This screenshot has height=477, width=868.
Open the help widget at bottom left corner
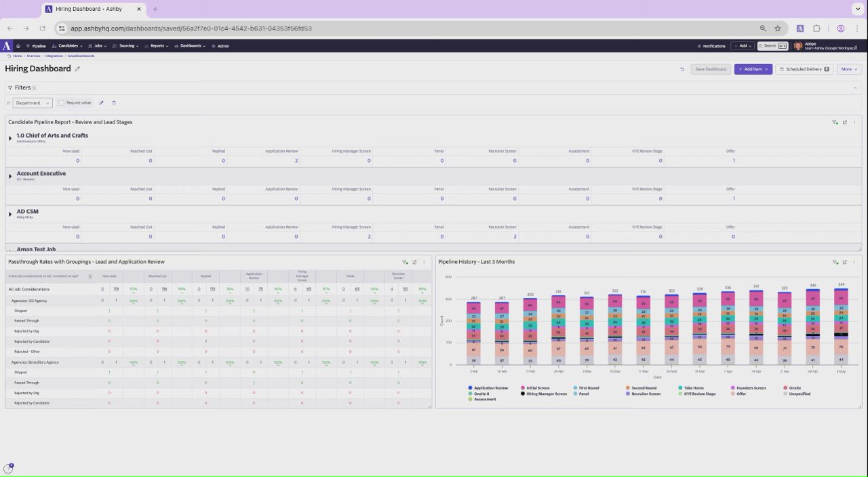(9, 468)
